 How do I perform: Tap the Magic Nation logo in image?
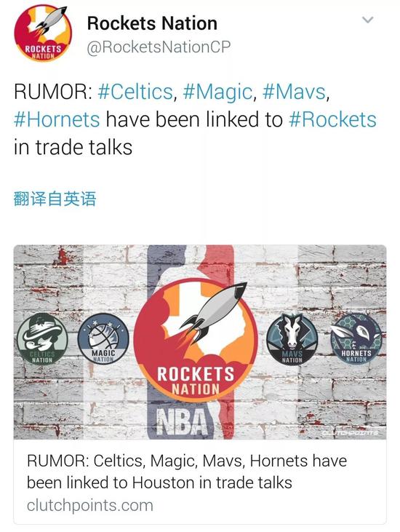(x=103, y=338)
